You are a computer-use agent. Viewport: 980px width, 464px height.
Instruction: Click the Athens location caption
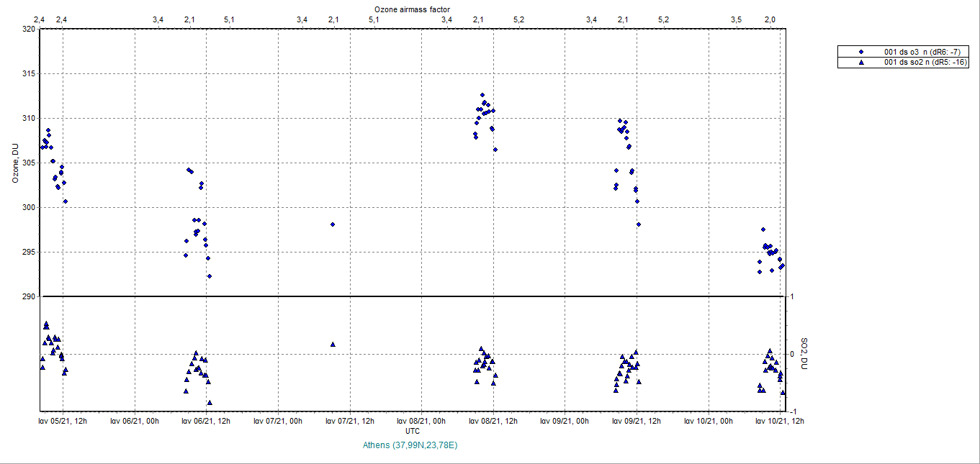(412, 445)
